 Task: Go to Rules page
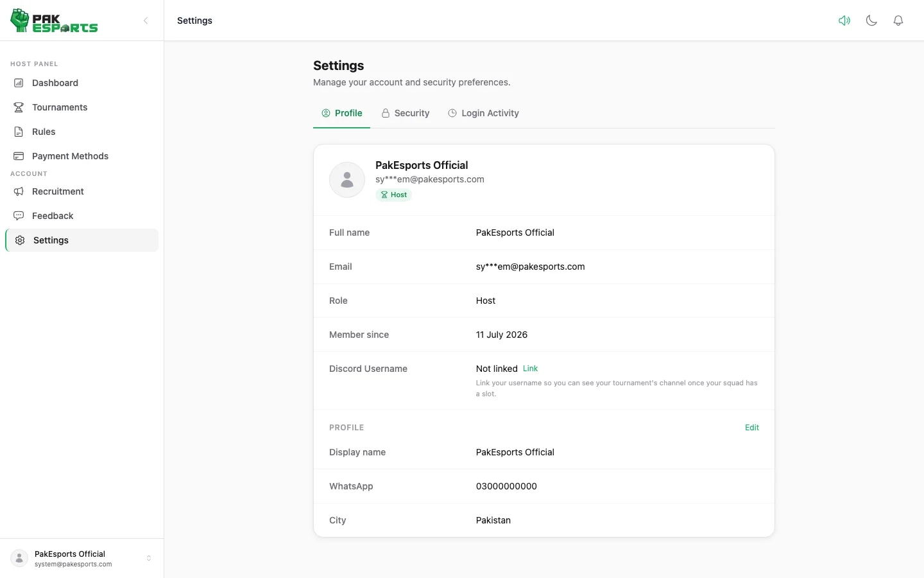pos(81,132)
